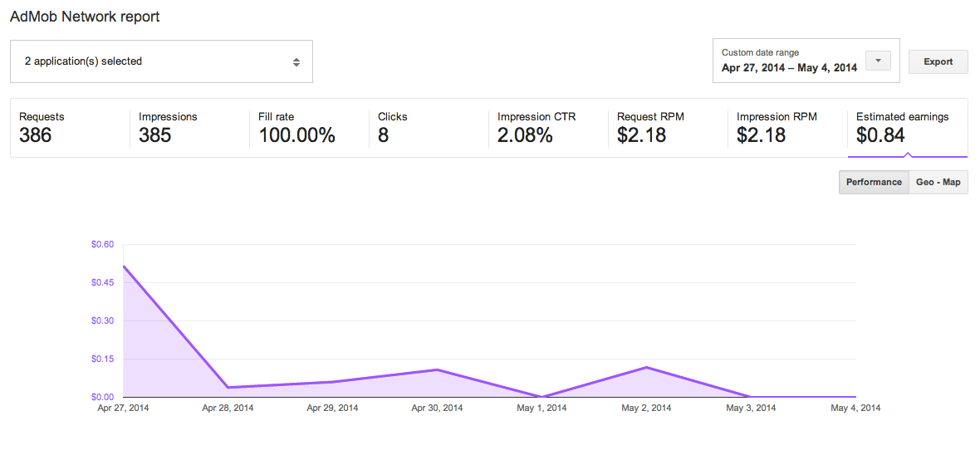
Task: Select the Estimated earnings metric tab
Action: [908, 128]
